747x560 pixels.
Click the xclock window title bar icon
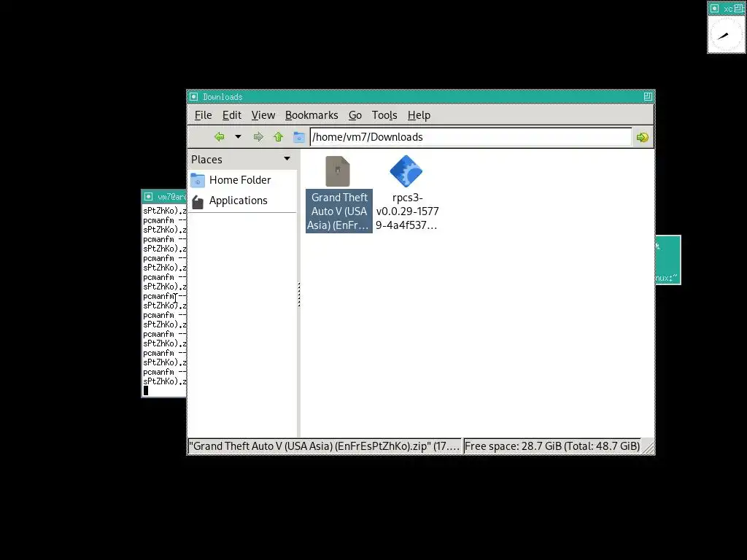point(714,8)
